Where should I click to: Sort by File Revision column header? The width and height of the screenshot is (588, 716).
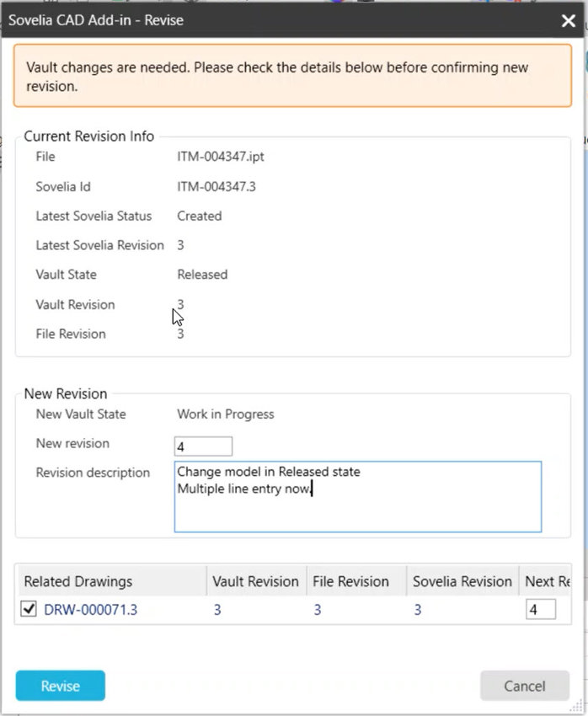[x=356, y=581]
